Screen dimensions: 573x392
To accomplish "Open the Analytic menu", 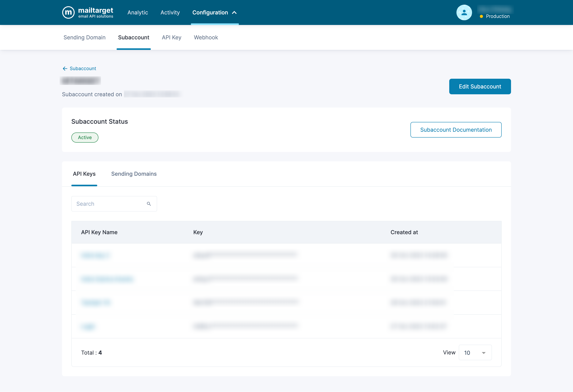I will (138, 13).
